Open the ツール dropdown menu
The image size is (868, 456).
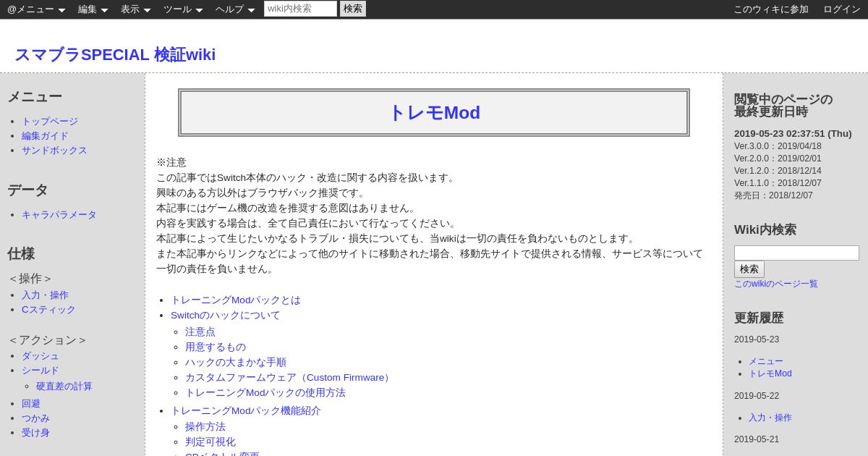point(183,9)
